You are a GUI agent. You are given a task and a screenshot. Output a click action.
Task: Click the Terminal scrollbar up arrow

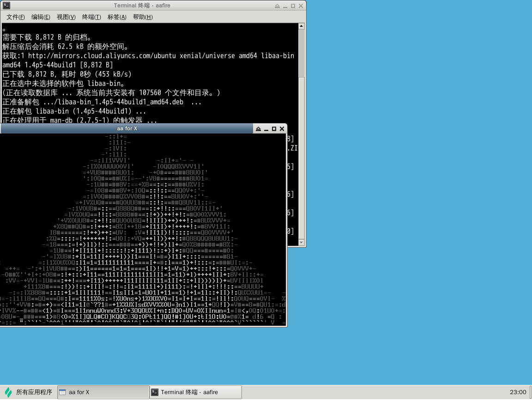[x=301, y=26]
